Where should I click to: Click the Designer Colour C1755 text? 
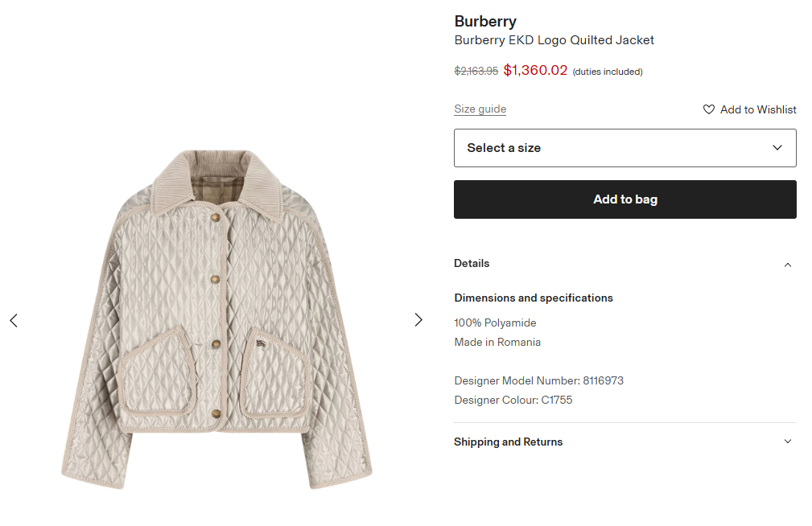[x=513, y=400]
